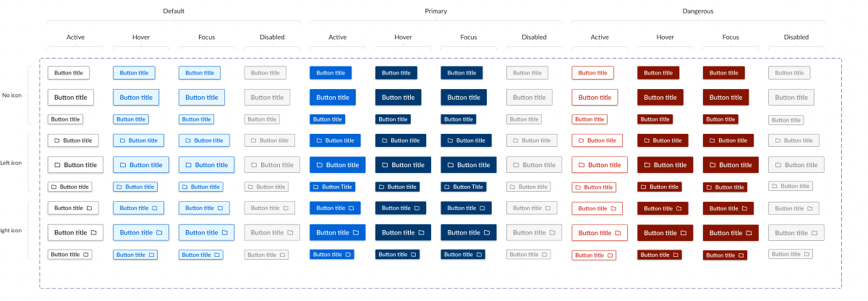The width and height of the screenshot is (868, 301).
Task: Click folder icon in large Default Hover left-icon button
Action: tap(124, 165)
